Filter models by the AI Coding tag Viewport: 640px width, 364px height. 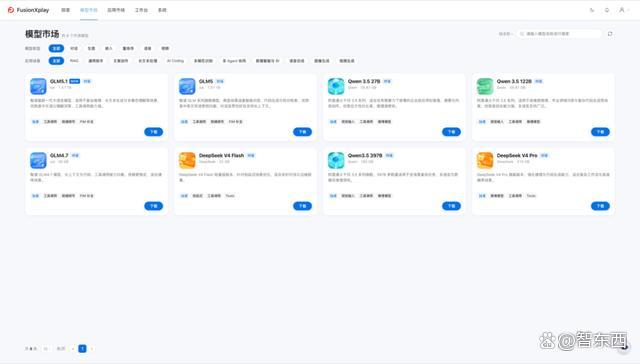coord(176,61)
